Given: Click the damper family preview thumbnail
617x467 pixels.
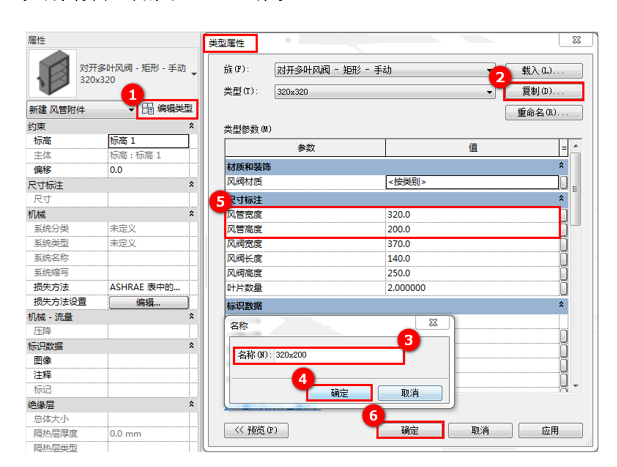Looking at the screenshot, I should pos(53,73).
